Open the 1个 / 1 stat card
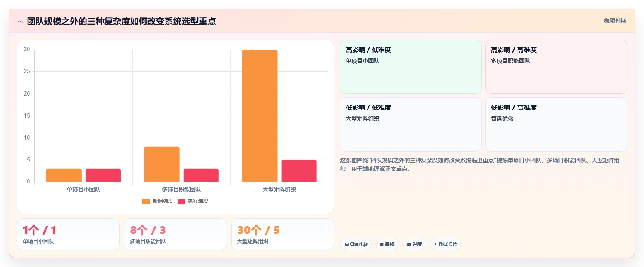Viewport: 644px width, 267px height. coord(68,234)
